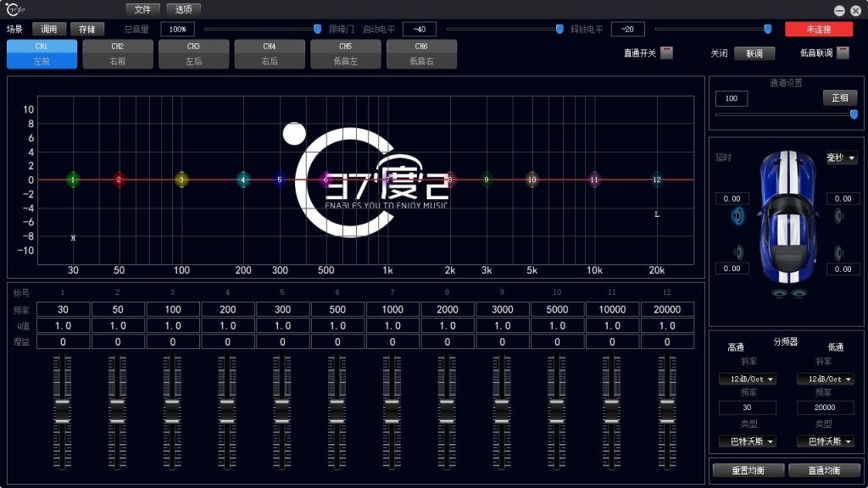
Task: Click the band 1 gain fader
Action: click(63, 411)
